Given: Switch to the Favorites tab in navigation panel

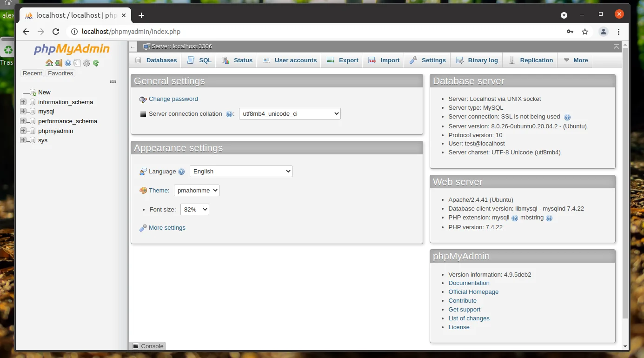Looking at the screenshot, I should [60, 73].
